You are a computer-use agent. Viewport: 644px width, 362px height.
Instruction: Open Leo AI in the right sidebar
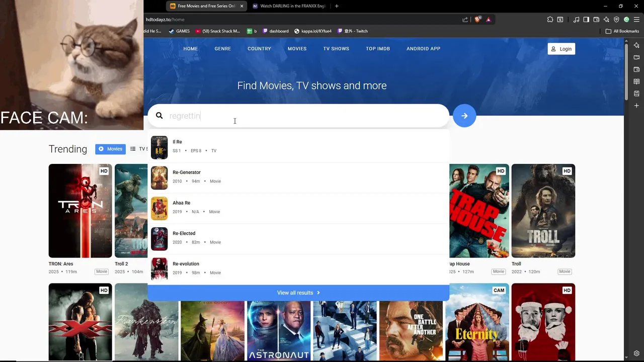pyautogui.click(x=636, y=45)
